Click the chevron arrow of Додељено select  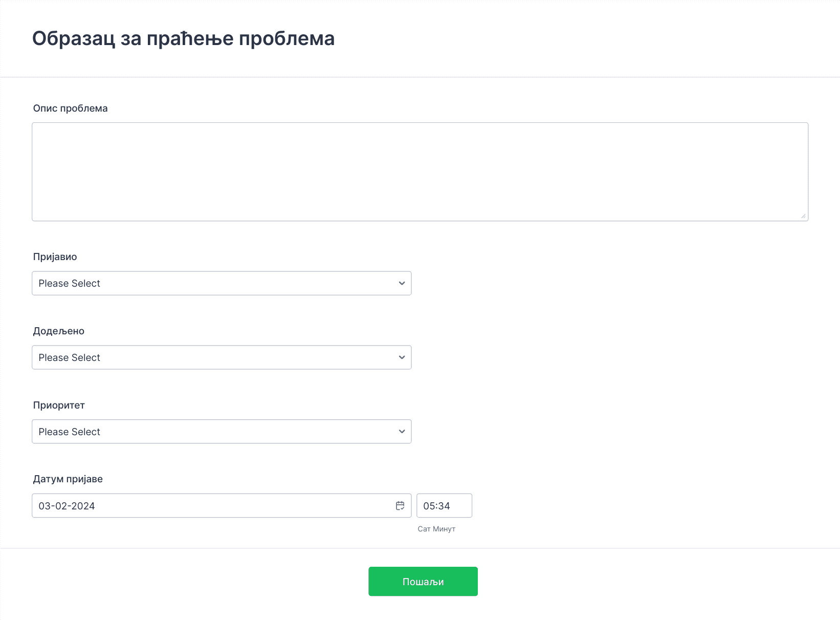point(402,357)
